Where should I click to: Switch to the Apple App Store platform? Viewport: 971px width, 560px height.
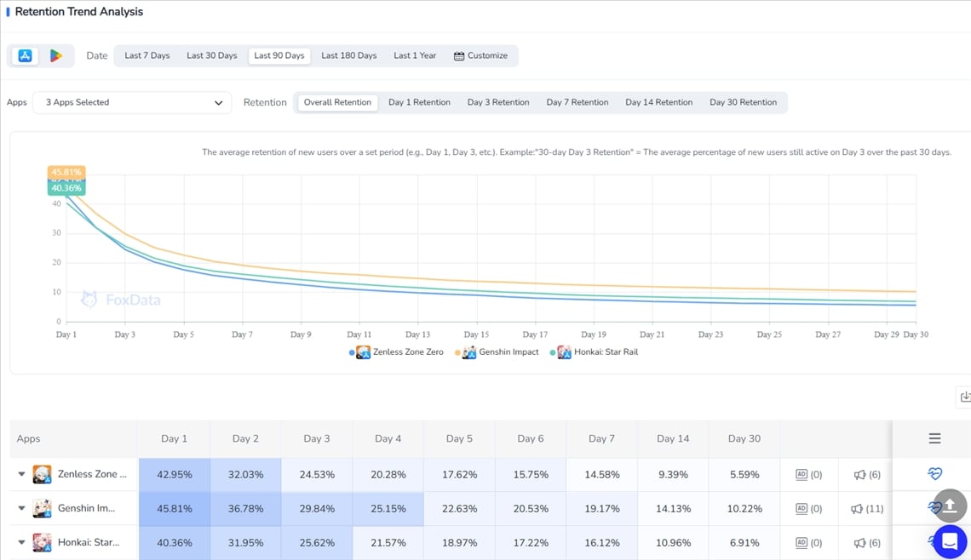[x=26, y=55]
